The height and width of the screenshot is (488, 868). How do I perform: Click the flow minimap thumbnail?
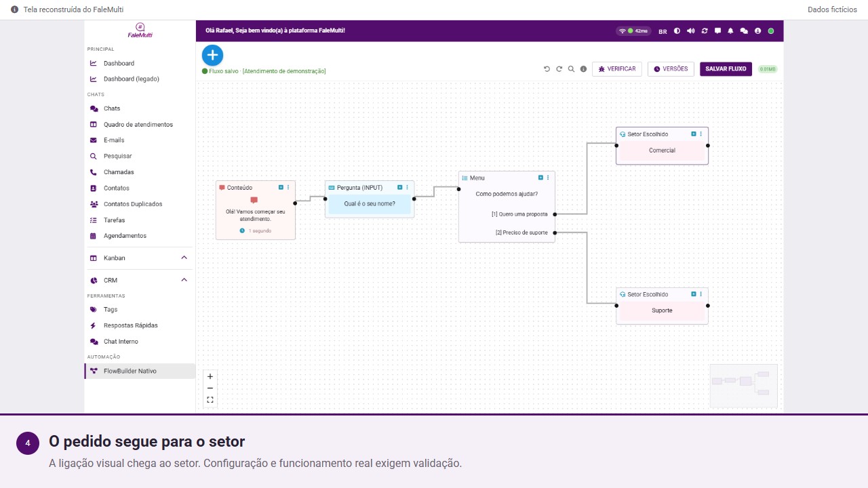pos(744,386)
